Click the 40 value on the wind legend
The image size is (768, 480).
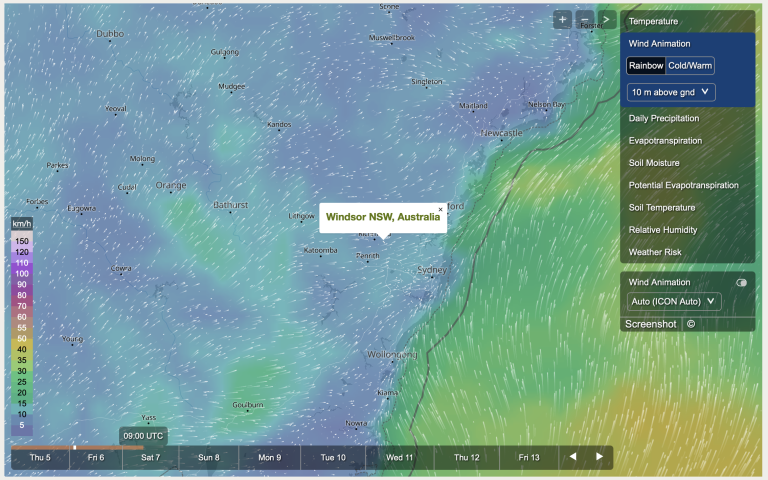click(22, 349)
